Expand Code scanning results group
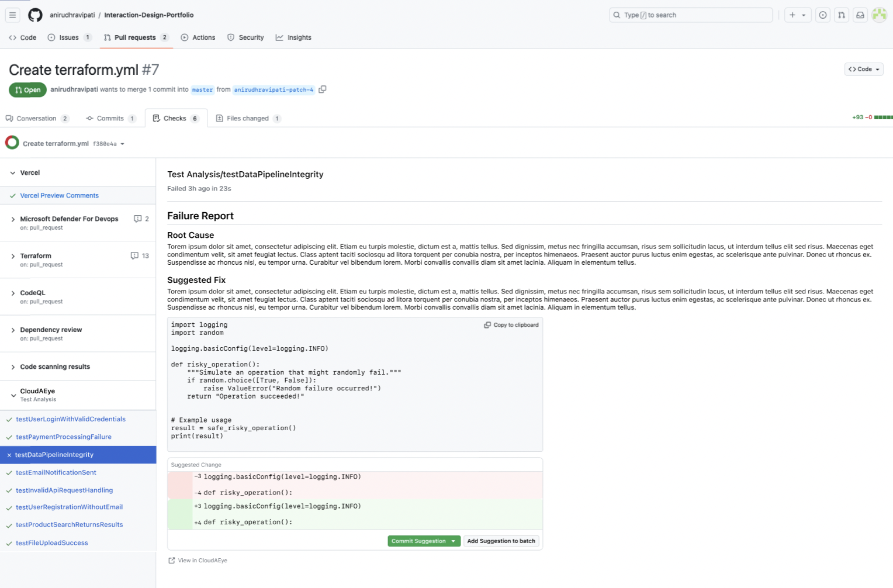The height and width of the screenshot is (588, 893). [13, 367]
